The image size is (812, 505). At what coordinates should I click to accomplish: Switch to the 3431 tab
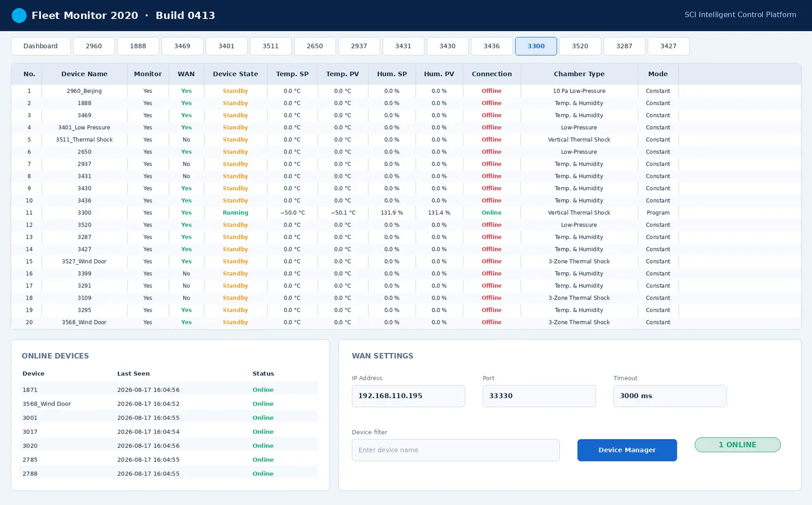coord(403,46)
